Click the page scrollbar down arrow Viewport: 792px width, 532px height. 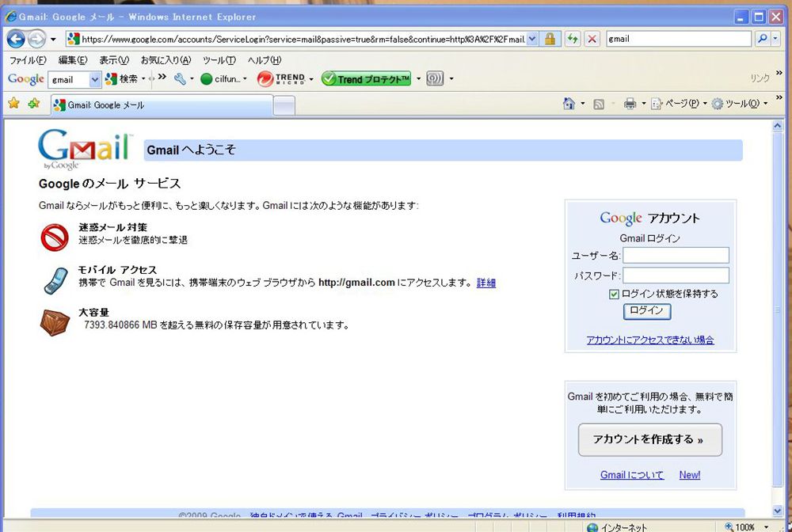(x=778, y=511)
